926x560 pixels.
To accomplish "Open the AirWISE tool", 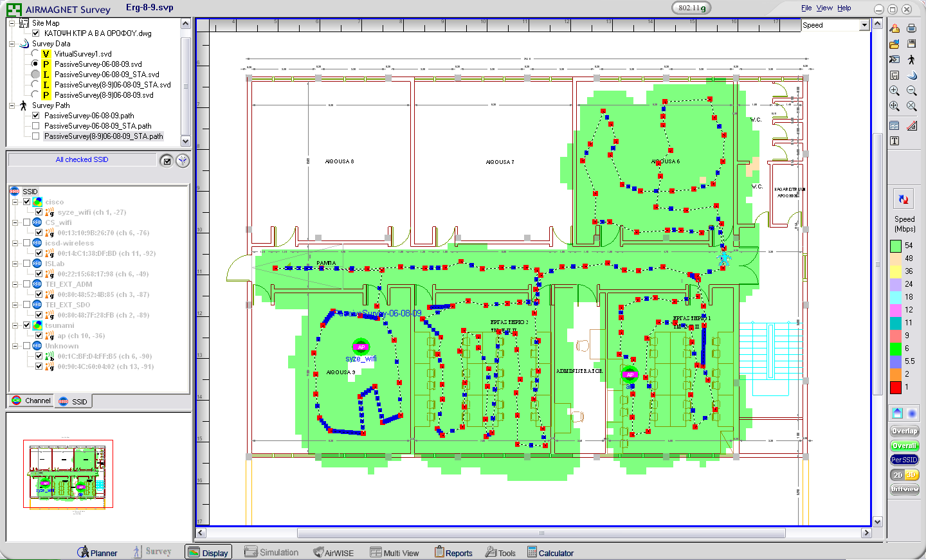I will (333, 552).
